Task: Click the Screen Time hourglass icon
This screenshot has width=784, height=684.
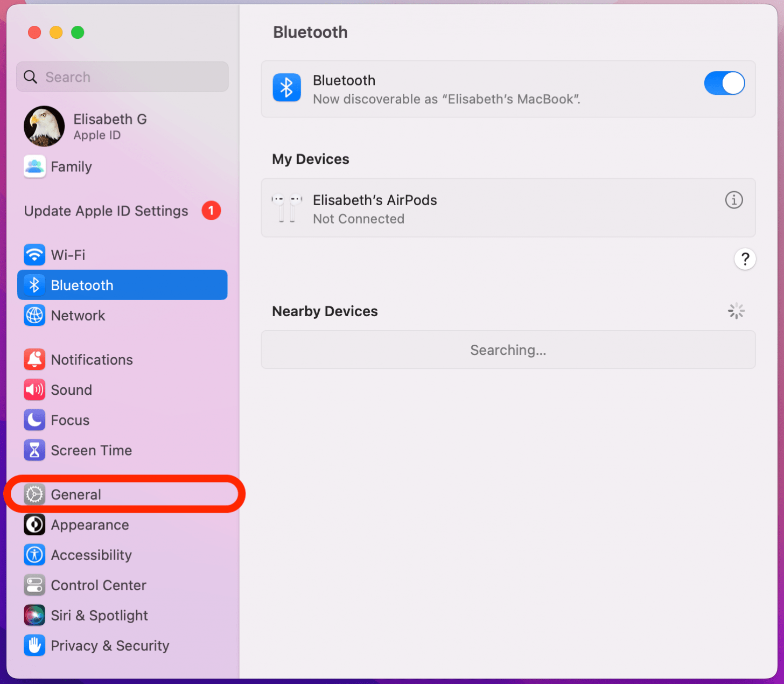Action: click(34, 450)
